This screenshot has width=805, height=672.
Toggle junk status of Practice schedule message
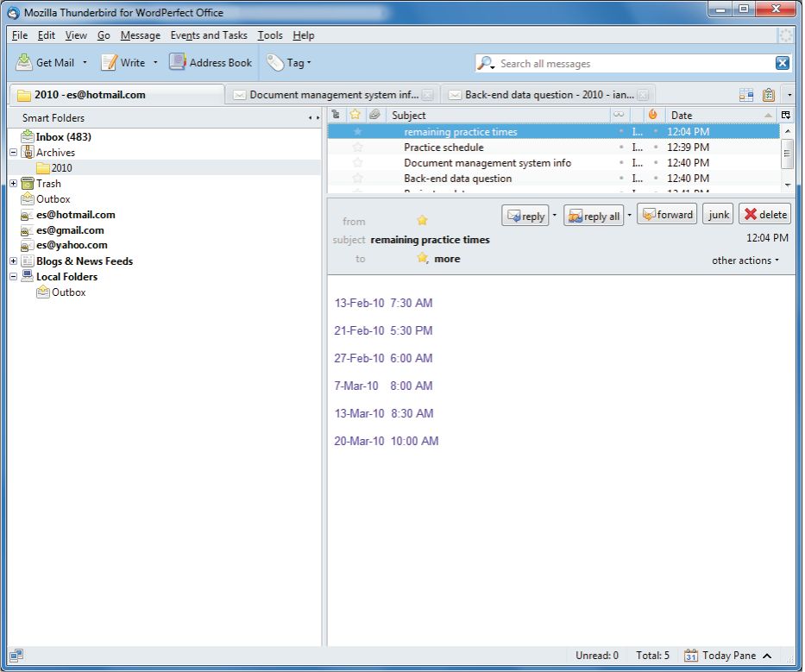pos(656,148)
